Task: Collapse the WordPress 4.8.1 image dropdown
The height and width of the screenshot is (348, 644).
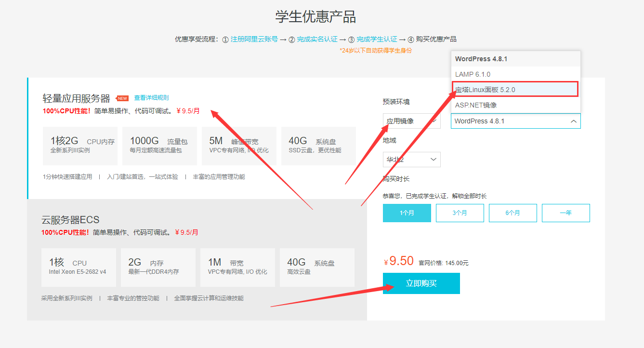Action: [x=515, y=121]
